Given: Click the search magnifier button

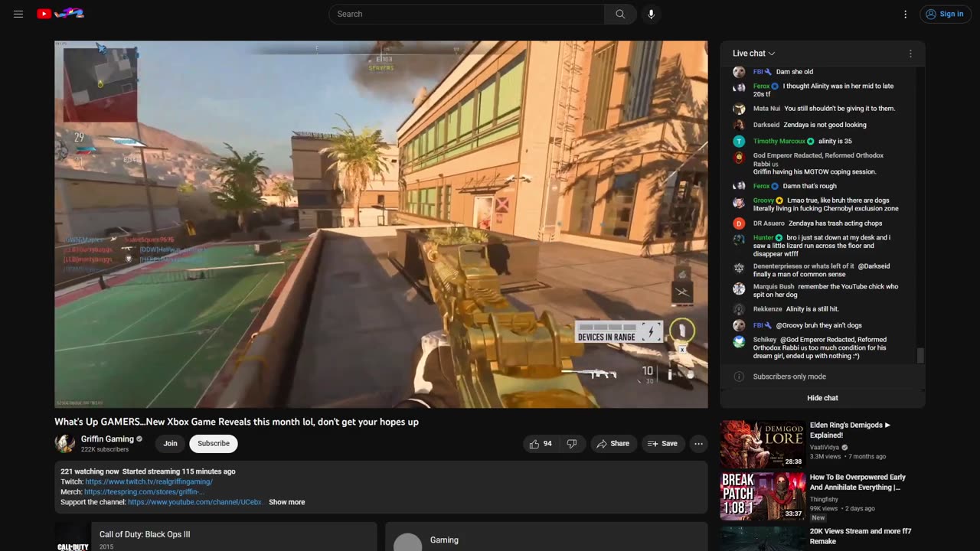Looking at the screenshot, I should [620, 14].
